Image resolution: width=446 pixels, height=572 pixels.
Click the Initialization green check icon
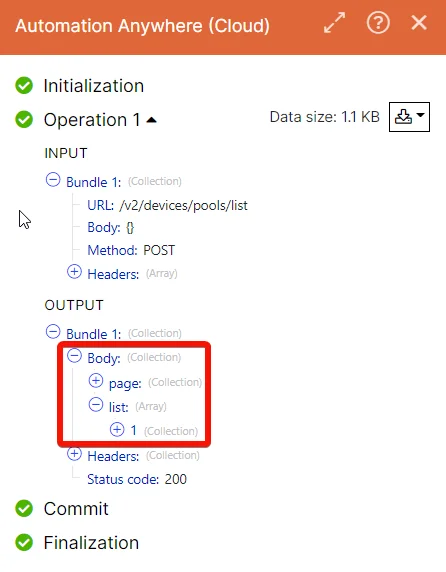click(24, 86)
